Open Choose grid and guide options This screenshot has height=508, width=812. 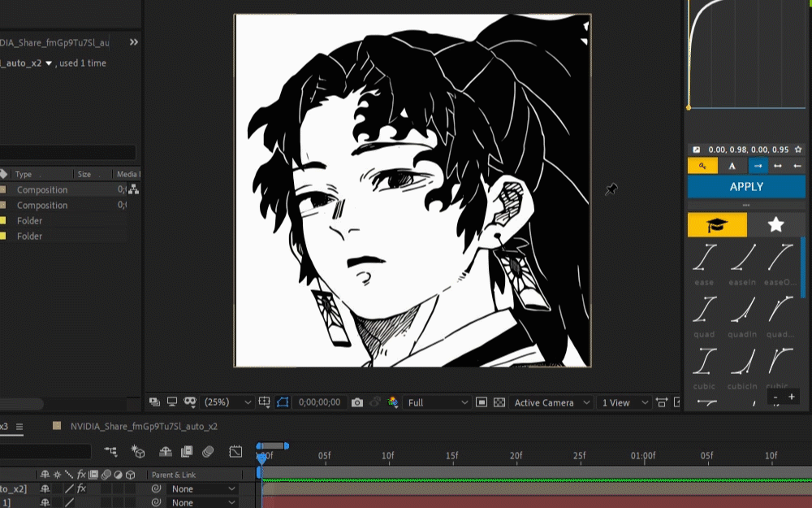[x=264, y=402]
